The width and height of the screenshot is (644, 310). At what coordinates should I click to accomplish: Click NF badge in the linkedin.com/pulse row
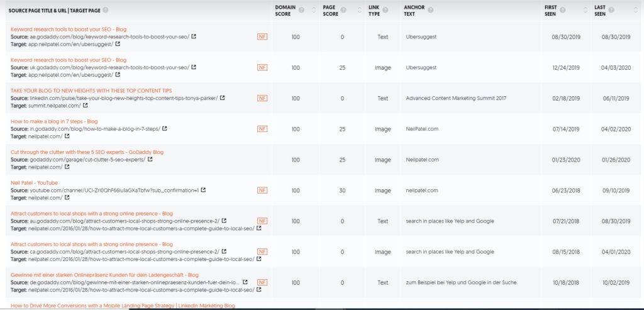tap(262, 98)
